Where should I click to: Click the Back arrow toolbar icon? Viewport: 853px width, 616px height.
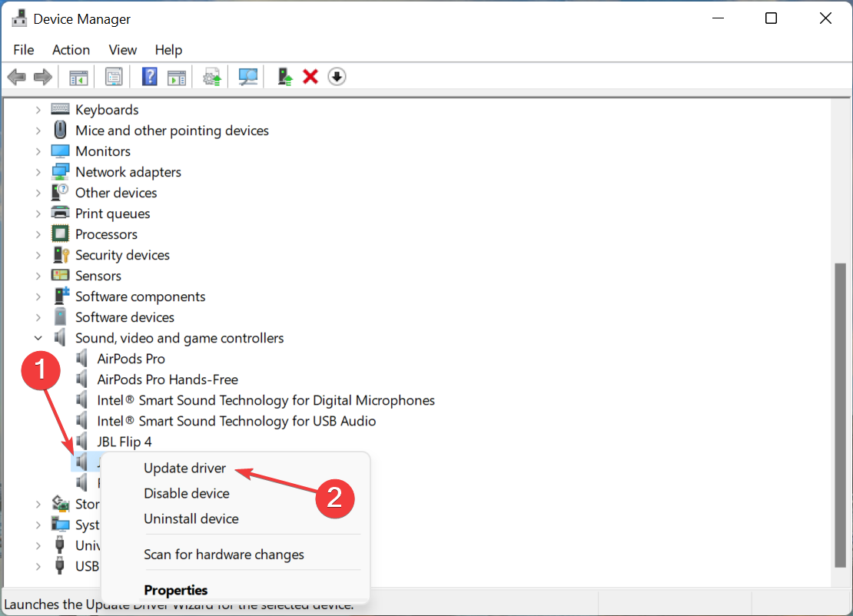[16, 77]
